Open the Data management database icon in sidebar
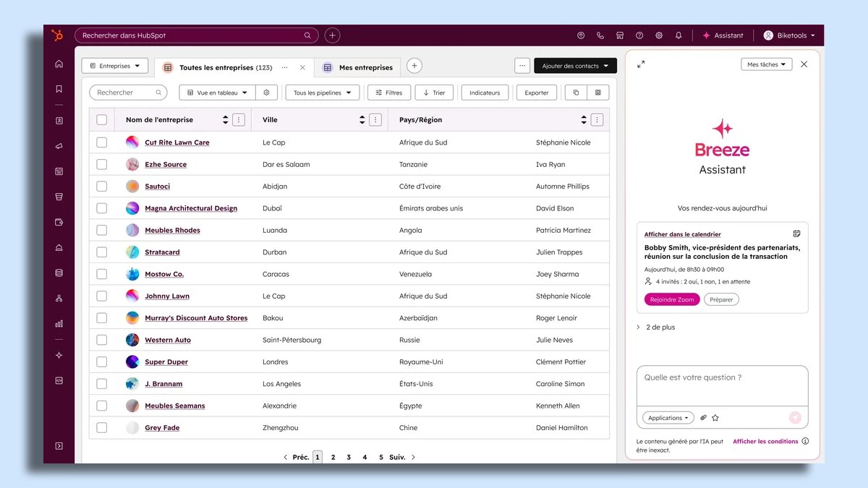 pyautogui.click(x=59, y=273)
